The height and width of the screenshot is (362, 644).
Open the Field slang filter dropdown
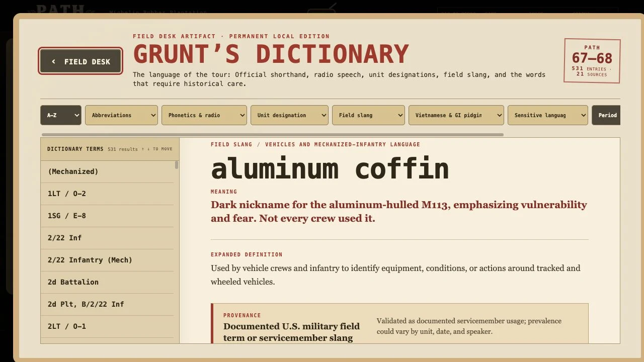pyautogui.click(x=368, y=115)
